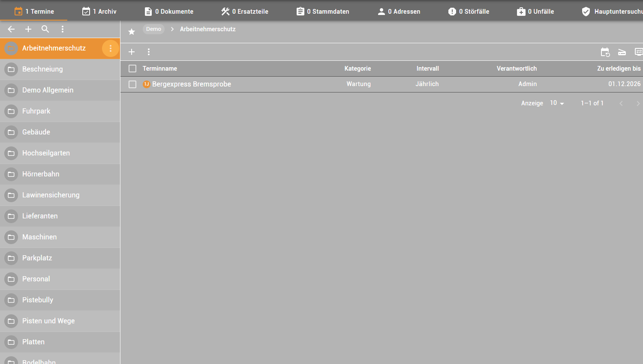Image resolution: width=643 pixels, height=364 pixels.
Task: Open the Beschneiung folder
Action: coord(60,69)
